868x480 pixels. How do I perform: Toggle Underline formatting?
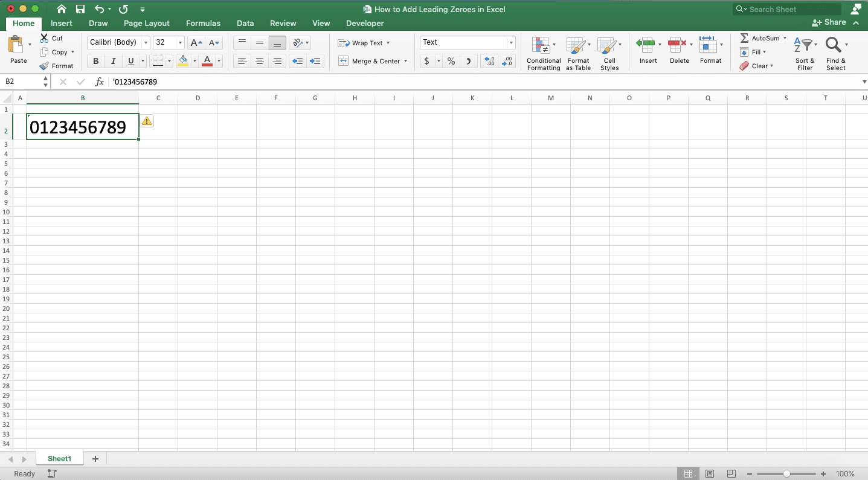131,61
